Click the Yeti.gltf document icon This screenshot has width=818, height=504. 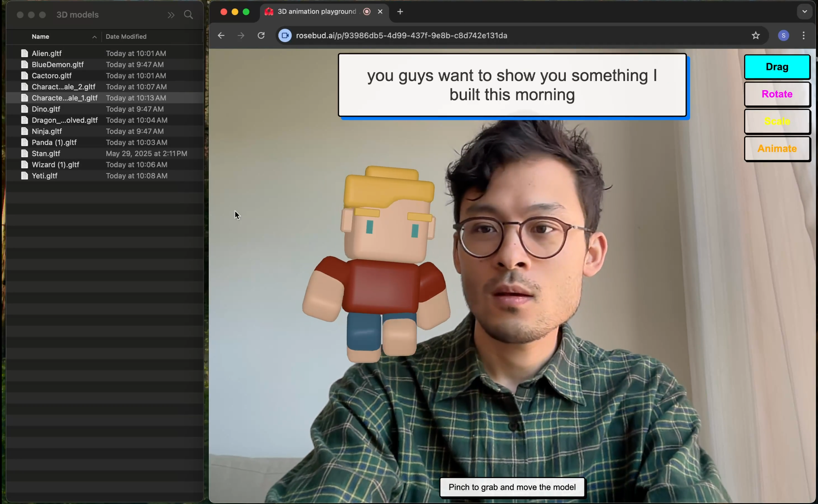(x=24, y=176)
